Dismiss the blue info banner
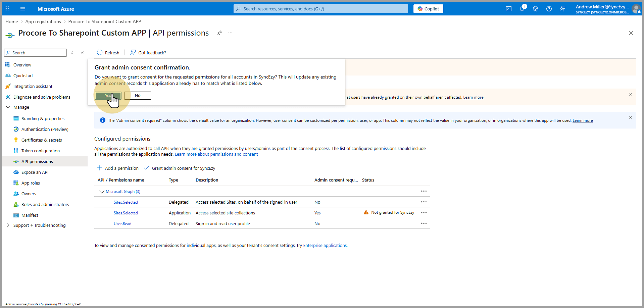The height and width of the screenshot is (308, 644). pos(631,117)
